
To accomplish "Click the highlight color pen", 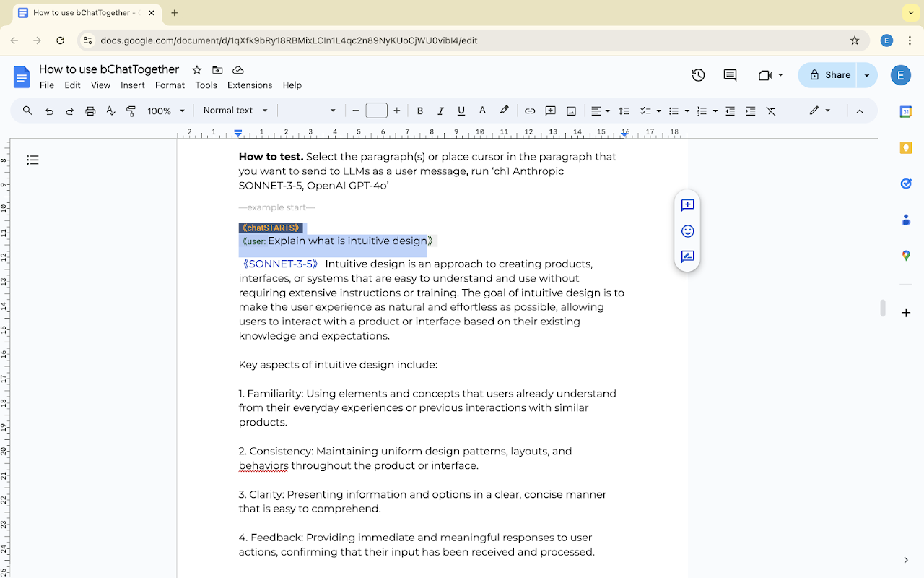I will (504, 111).
